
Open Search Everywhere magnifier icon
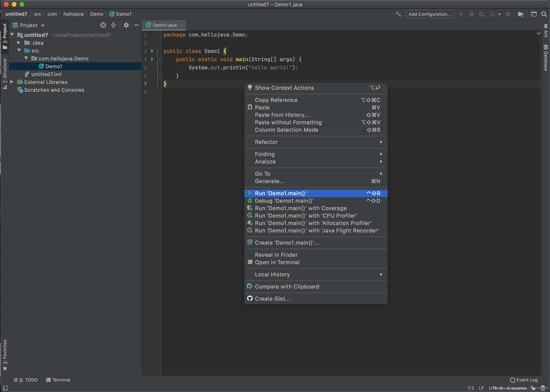tap(544, 14)
